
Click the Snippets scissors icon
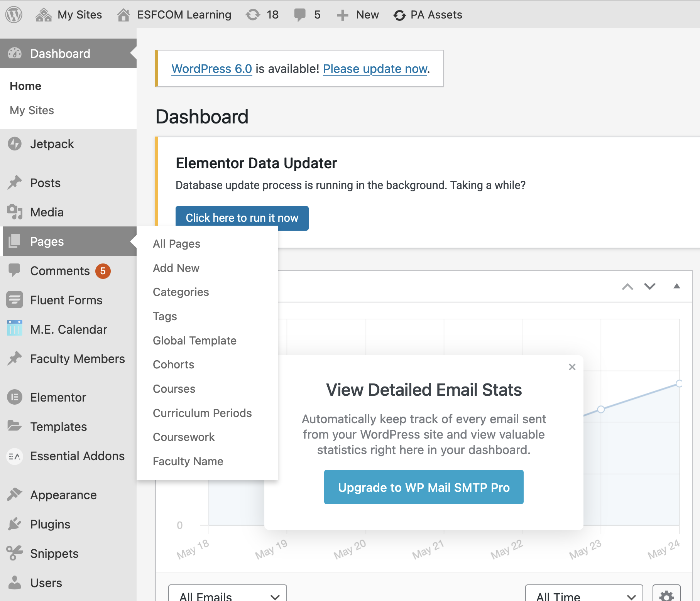pyautogui.click(x=15, y=553)
